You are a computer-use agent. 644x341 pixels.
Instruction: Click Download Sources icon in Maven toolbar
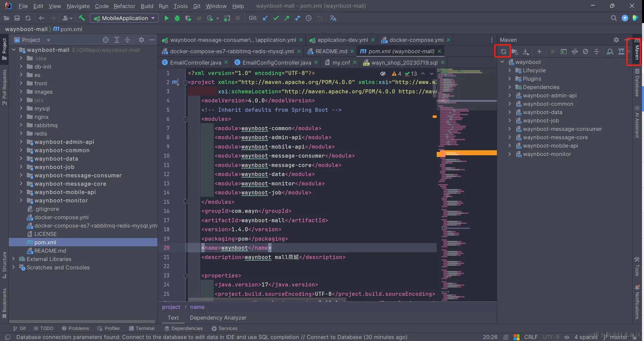(x=526, y=52)
